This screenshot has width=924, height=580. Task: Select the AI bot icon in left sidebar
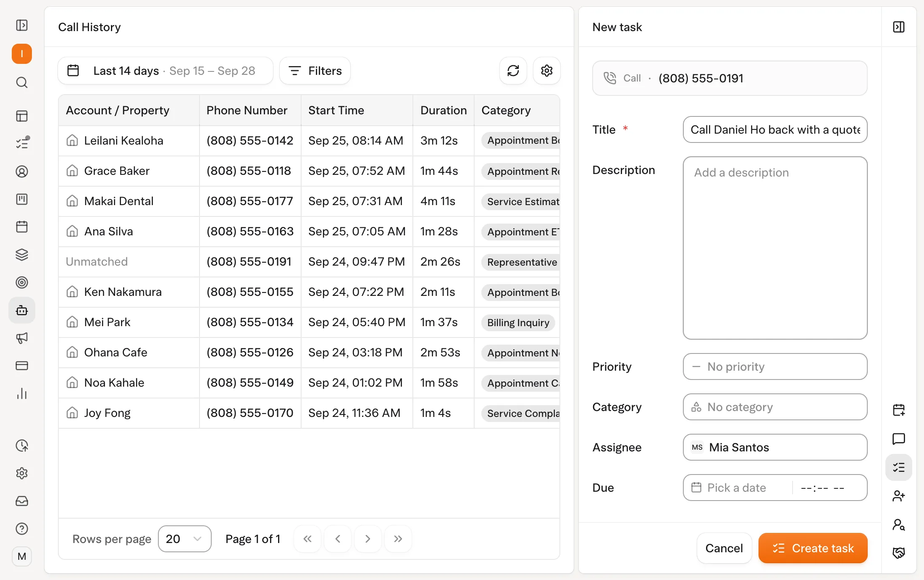tap(22, 310)
